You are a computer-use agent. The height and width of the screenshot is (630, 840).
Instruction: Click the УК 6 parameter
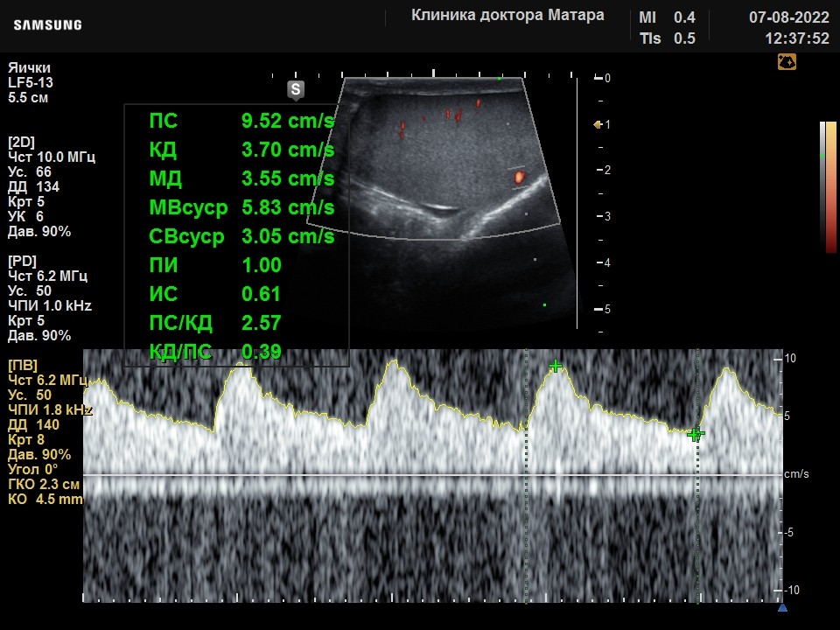tap(25, 216)
